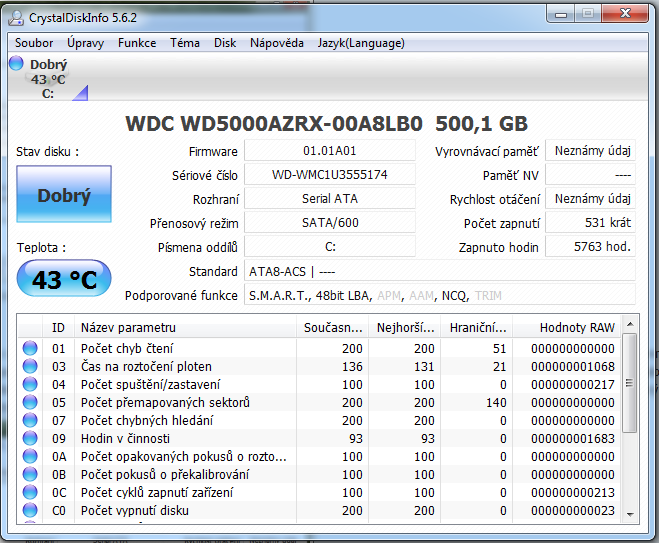
Task: Open the Soubor menu
Action: click(34, 43)
